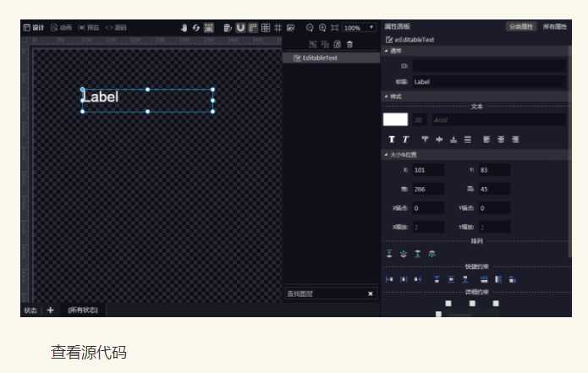Select the EditableText layer row
Viewport: 588px width, 373px height.
tap(331, 58)
